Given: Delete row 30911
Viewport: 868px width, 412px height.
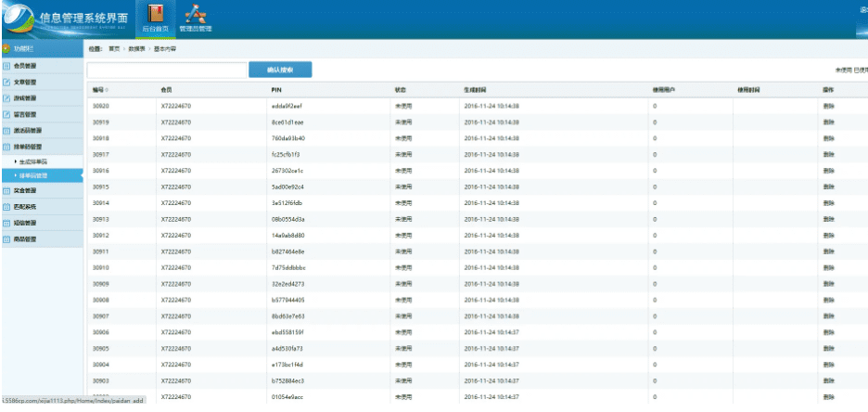Looking at the screenshot, I should coord(829,251).
